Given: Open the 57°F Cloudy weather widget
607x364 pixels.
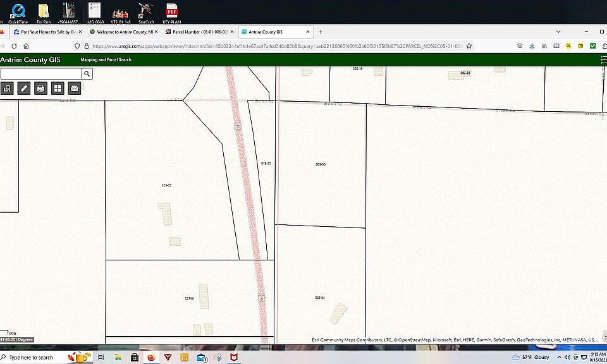Looking at the screenshot, I should coord(530,358).
